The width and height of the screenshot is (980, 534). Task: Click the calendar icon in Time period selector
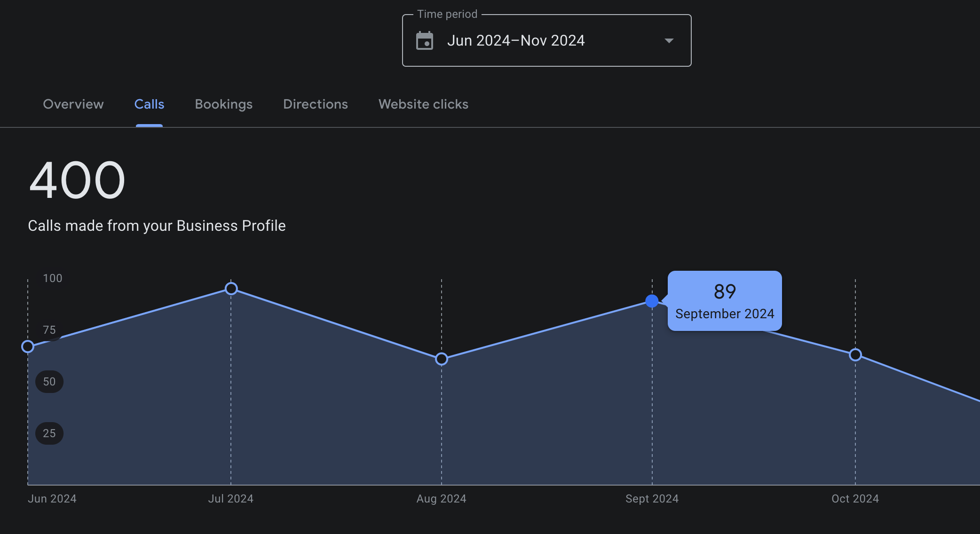click(x=425, y=40)
